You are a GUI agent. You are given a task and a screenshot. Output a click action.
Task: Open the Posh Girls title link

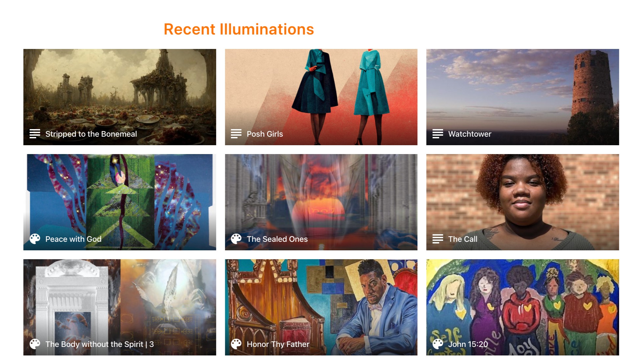pos(265,134)
